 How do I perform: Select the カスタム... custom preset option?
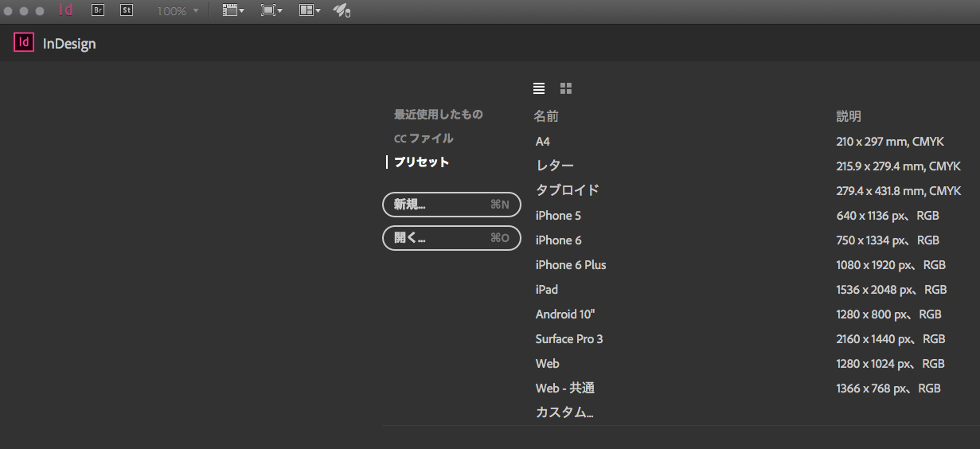pyautogui.click(x=564, y=412)
